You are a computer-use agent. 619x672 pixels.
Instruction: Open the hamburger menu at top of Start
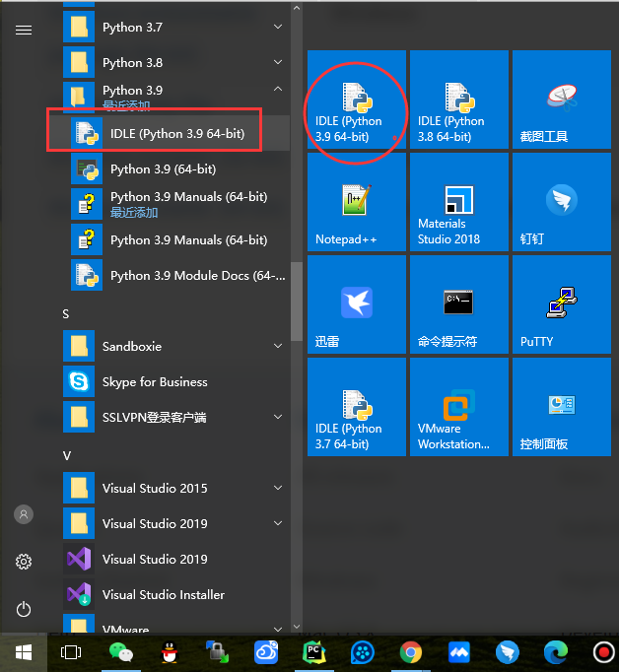[24, 30]
